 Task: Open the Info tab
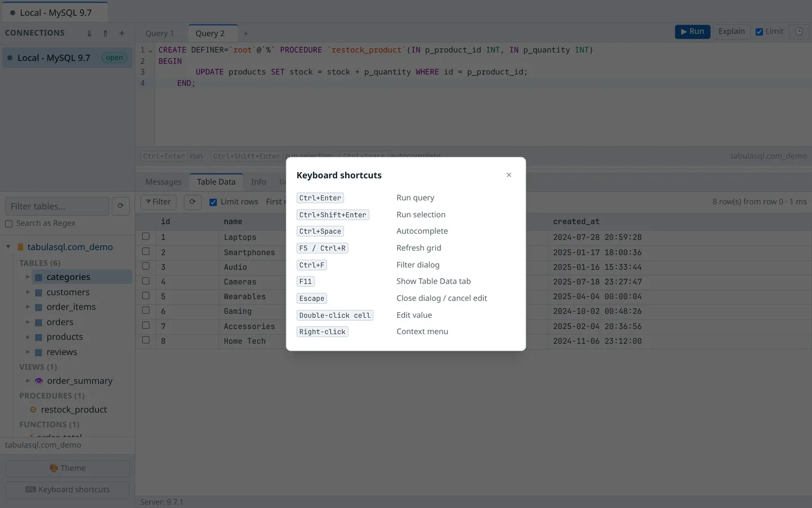[258, 182]
